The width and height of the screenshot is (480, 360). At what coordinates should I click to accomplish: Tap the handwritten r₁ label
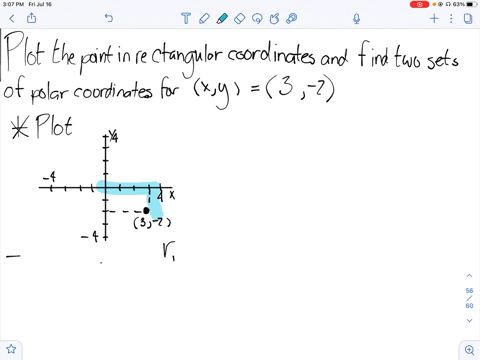point(169,251)
